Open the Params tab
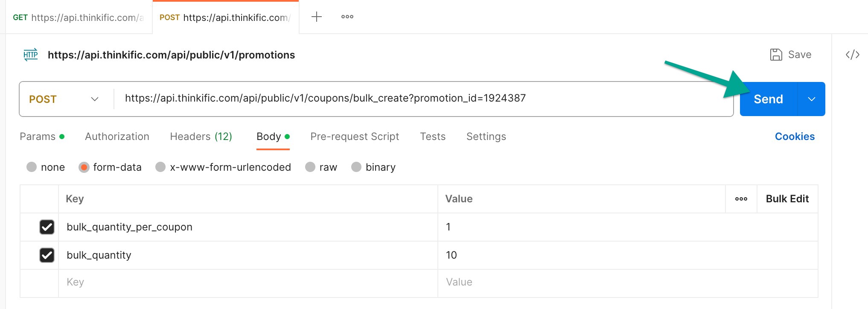Viewport: 868px width, 309px height. pyautogui.click(x=42, y=137)
